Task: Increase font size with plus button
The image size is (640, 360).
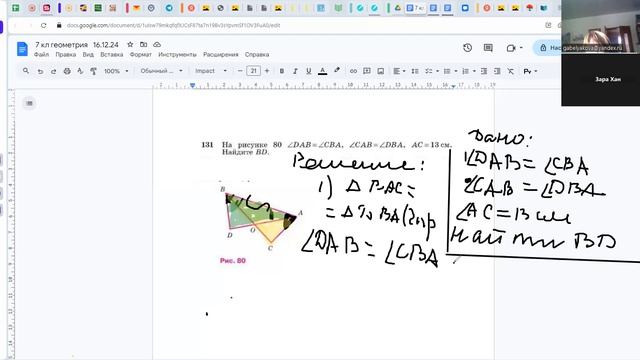Action: (267, 71)
